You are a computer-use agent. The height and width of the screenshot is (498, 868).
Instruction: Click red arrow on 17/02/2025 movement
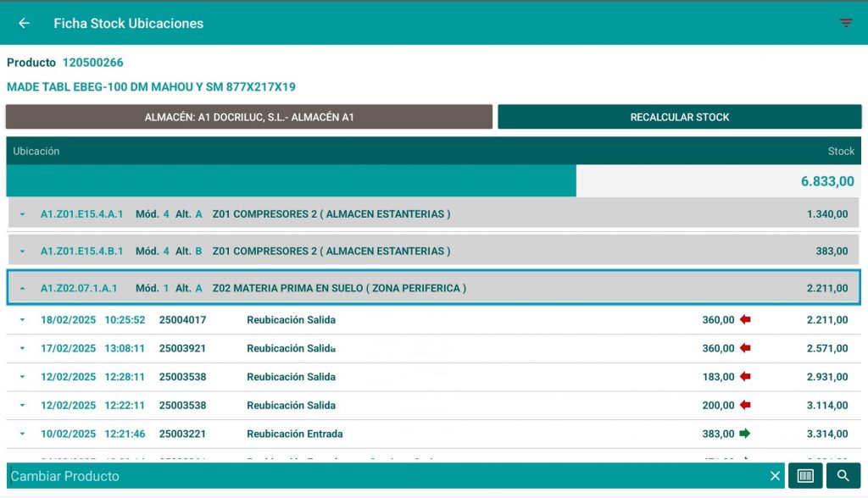pyautogui.click(x=745, y=348)
